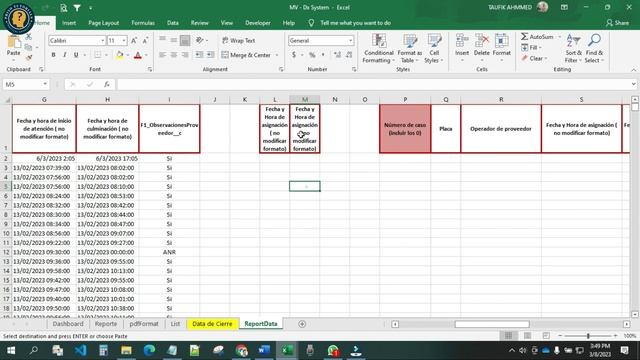Click Merge & Center button
This screenshot has height=360, width=640.
pos(246,55)
